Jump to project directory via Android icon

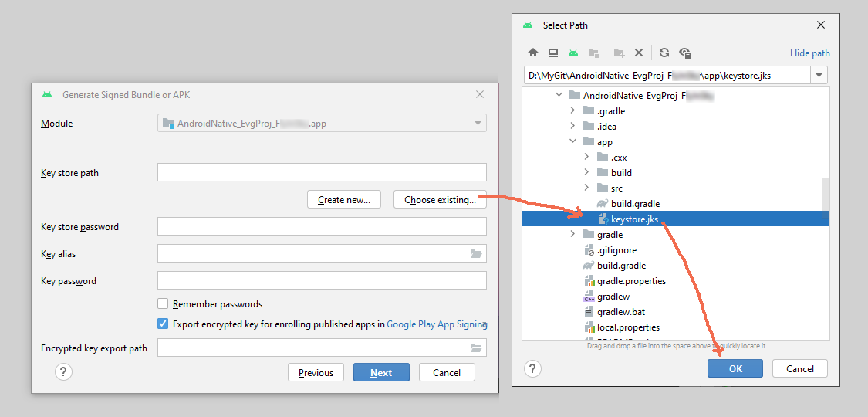573,53
